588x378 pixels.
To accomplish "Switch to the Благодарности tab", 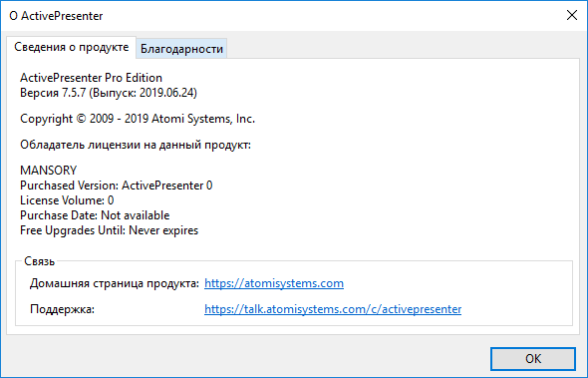I will [181, 49].
